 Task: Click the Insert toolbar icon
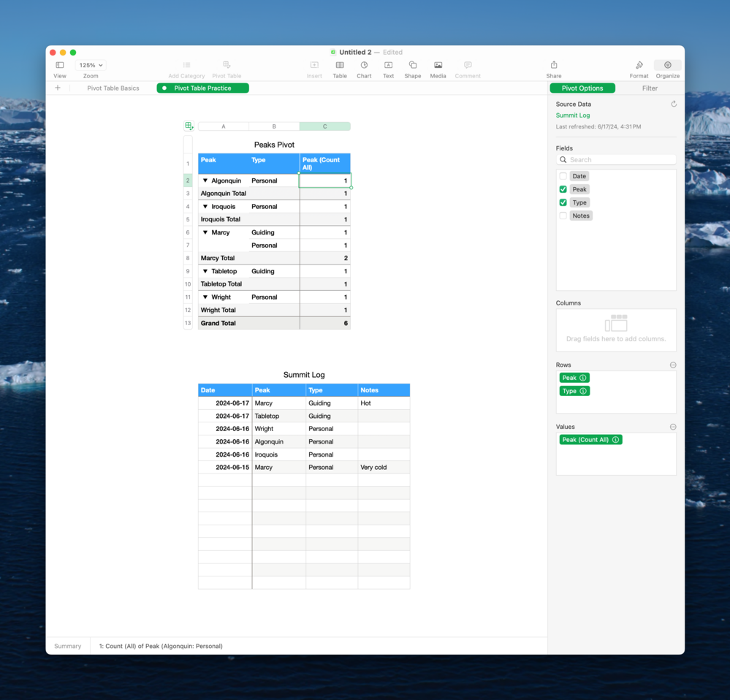314,65
